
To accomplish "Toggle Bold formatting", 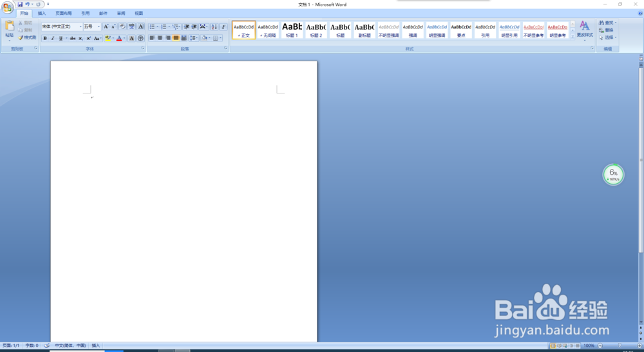I will pyautogui.click(x=45, y=38).
